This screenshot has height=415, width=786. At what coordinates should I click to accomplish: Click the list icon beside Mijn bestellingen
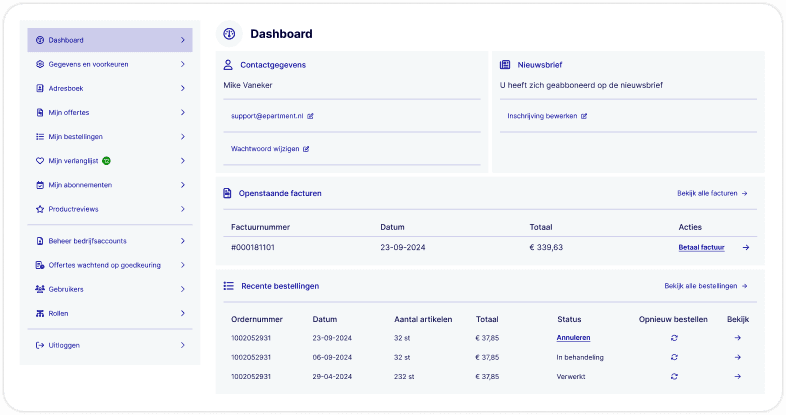[x=40, y=136]
